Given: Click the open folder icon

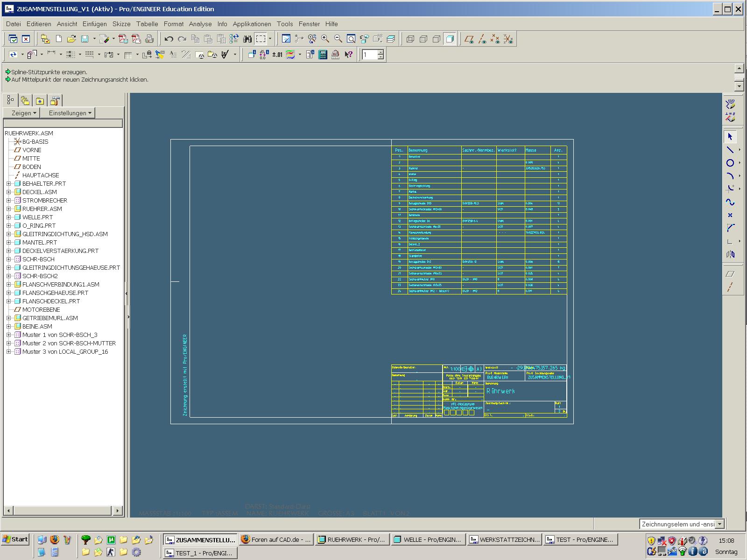Looking at the screenshot, I should point(71,39).
